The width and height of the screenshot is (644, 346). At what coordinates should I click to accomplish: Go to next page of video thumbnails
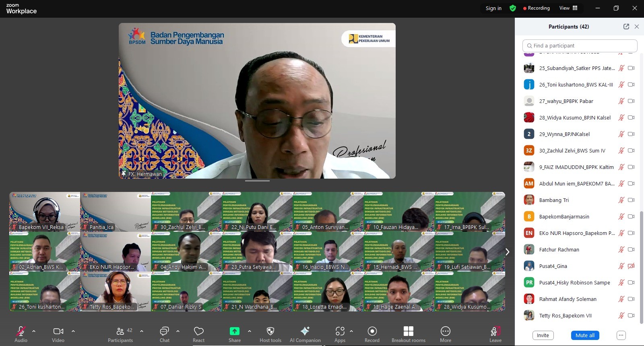pyautogui.click(x=507, y=251)
